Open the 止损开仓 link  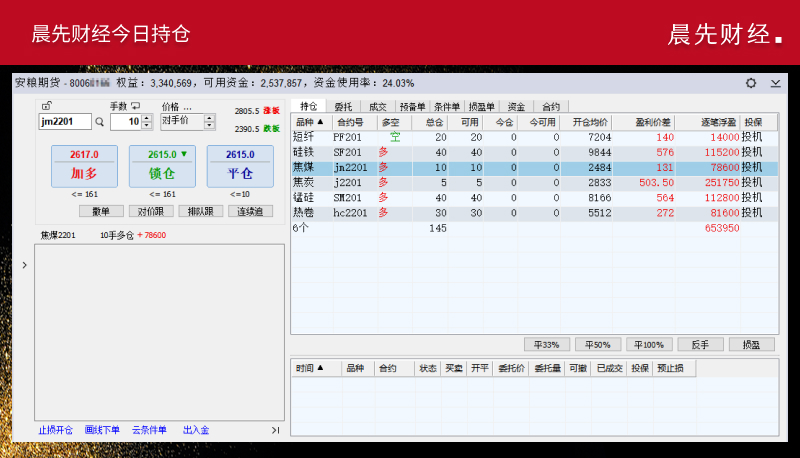pyautogui.click(x=56, y=430)
